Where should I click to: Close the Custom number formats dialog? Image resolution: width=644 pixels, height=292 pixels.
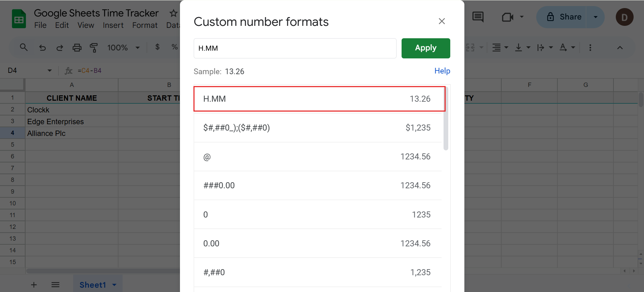(x=442, y=21)
